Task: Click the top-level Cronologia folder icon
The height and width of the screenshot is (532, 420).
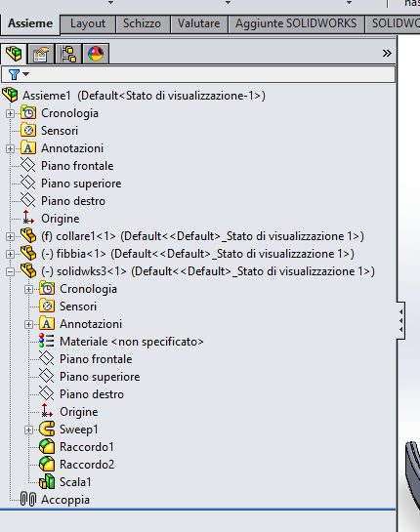Action: 28,112
